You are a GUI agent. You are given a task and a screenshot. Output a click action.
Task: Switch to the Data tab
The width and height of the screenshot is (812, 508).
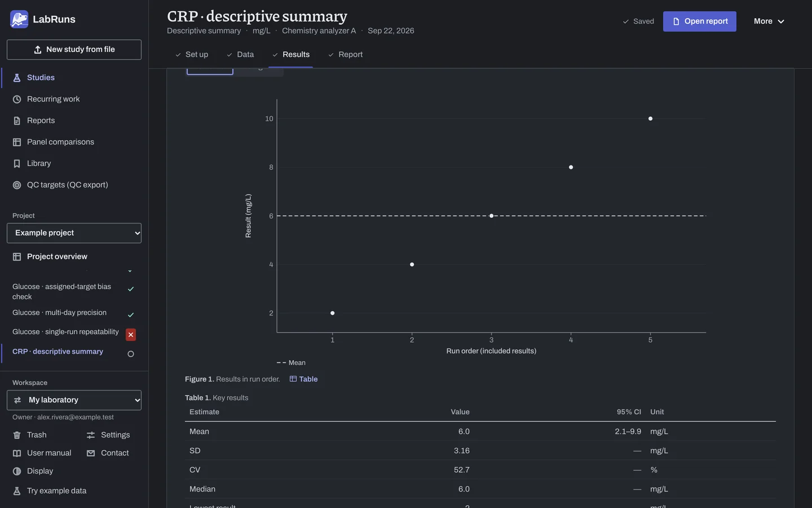240,54
